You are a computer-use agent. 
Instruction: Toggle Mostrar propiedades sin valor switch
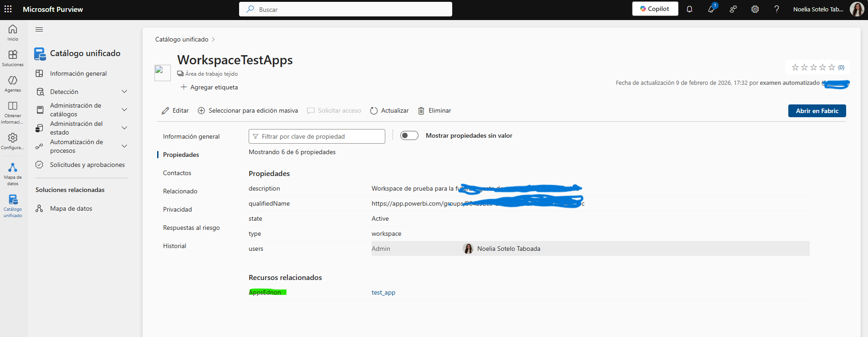click(x=409, y=135)
